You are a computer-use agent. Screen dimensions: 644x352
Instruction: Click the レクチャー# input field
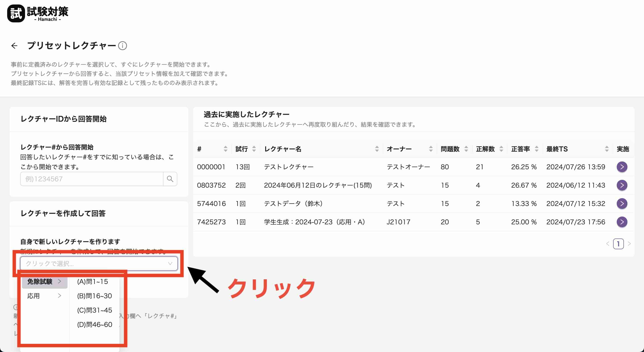point(91,179)
